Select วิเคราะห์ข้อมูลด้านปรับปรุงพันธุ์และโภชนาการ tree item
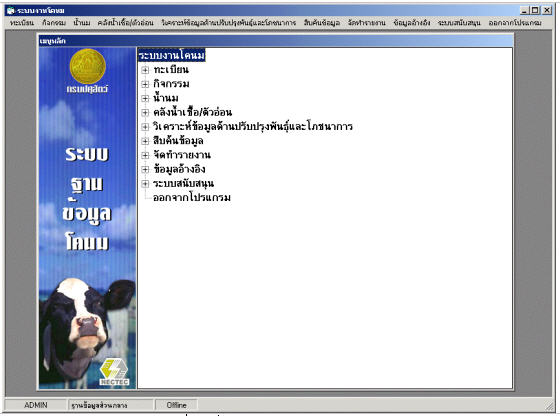 click(253, 126)
